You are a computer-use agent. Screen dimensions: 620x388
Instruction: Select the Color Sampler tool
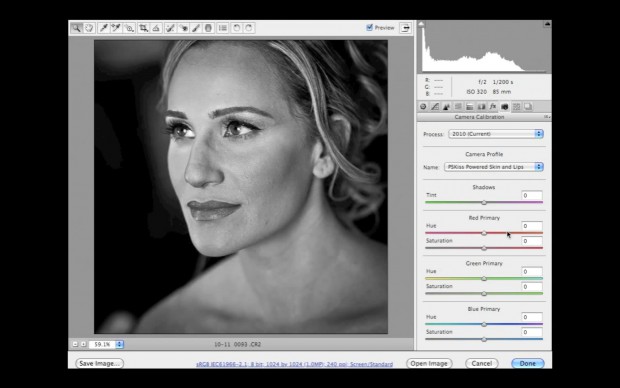click(116, 28)
